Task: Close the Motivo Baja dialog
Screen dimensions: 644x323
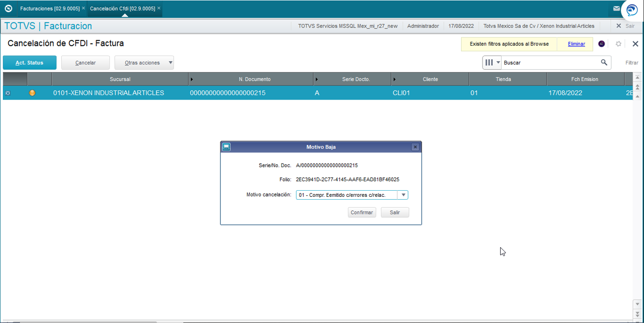Action: pos(415,147)
